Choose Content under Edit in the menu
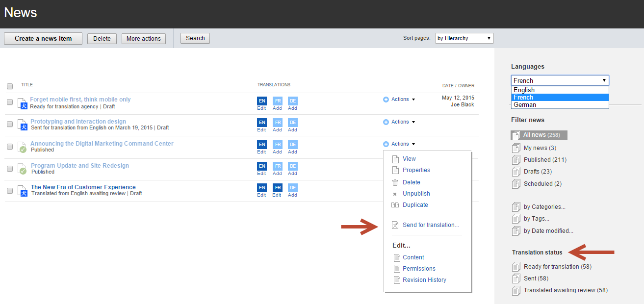The height and width of the screenshot is (304, 644). click(x=413, y=257)
